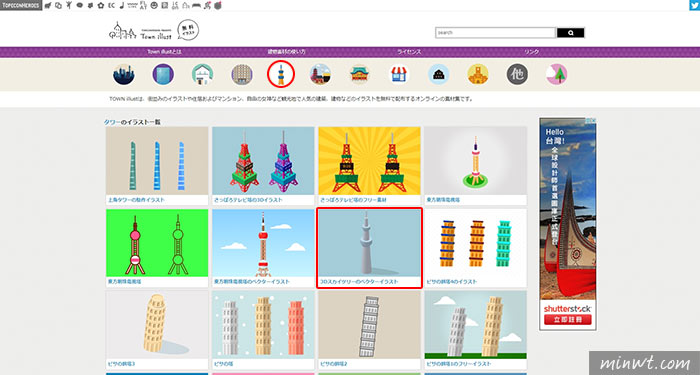Open the red pagoda temple category icon
The height and width of the screenshot is (375, 700).
coord(321,74)
